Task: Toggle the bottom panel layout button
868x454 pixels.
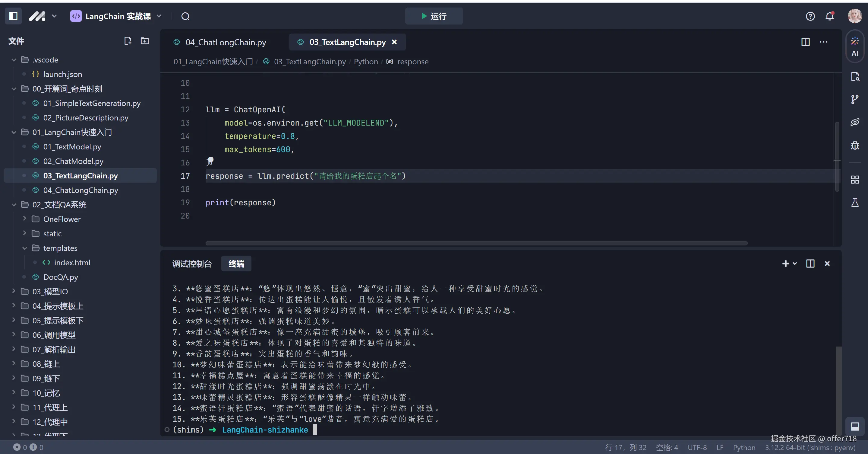Action: click(854, 426)
